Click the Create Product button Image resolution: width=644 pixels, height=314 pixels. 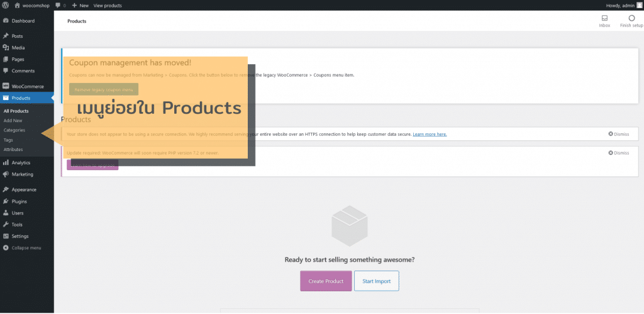[326, 281]
